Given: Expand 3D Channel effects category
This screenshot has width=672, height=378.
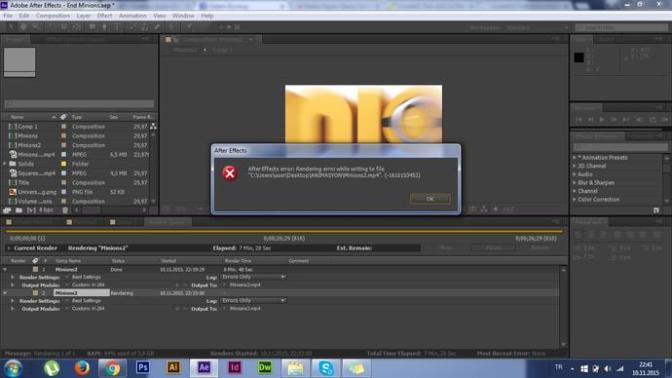Looking at the screenshot, I should [x=575, y=166].
